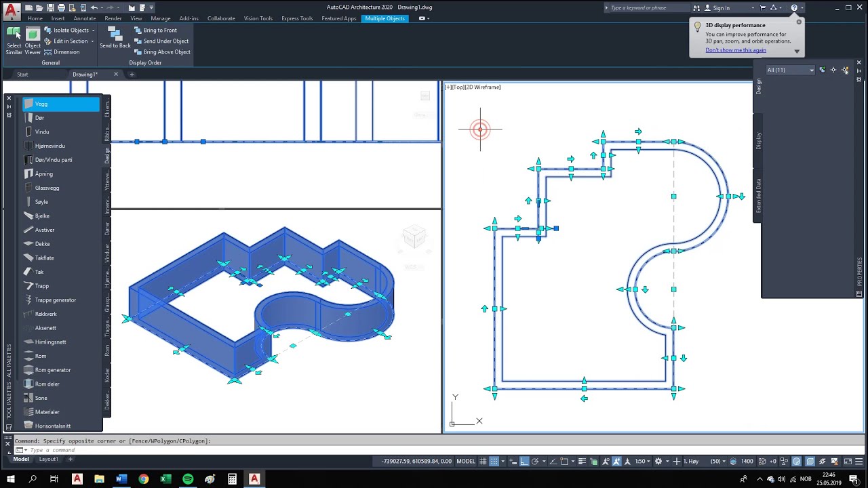Expand the performance notification details arrow

[x=797, y=51]
